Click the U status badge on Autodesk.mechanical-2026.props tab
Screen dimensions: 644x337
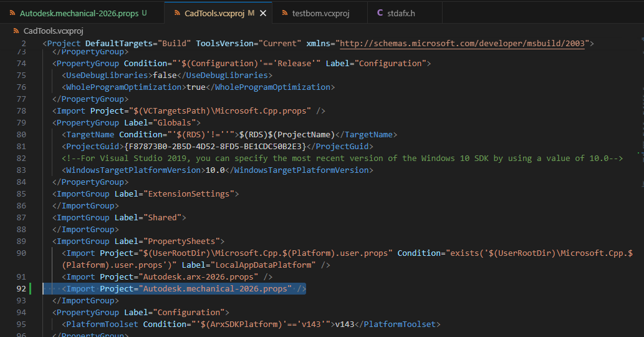coord(145,12)
